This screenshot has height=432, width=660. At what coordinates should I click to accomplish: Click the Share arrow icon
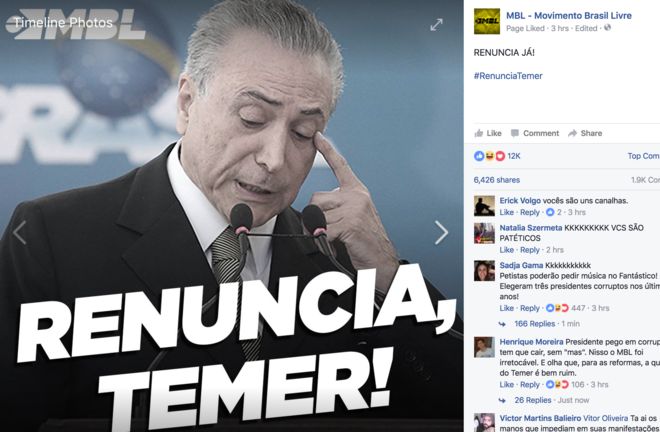tap(572, 133)
